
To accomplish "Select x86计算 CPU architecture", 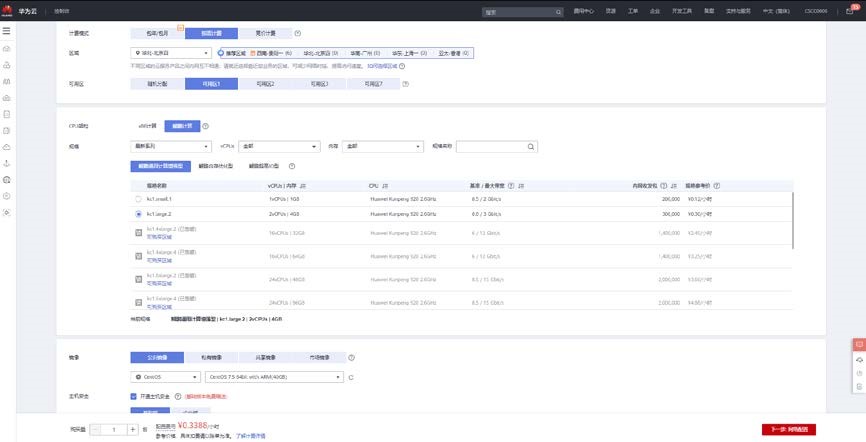I will coord(147,126).
